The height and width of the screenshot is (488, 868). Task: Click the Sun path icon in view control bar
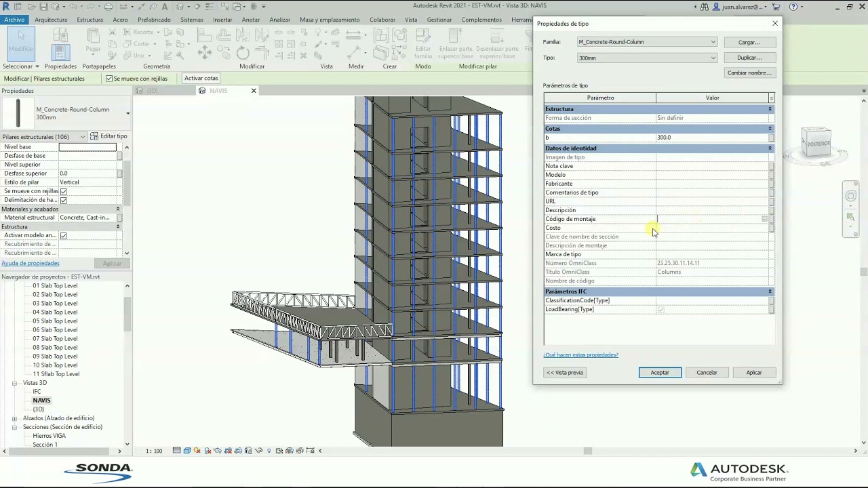[x=197, y=451]
